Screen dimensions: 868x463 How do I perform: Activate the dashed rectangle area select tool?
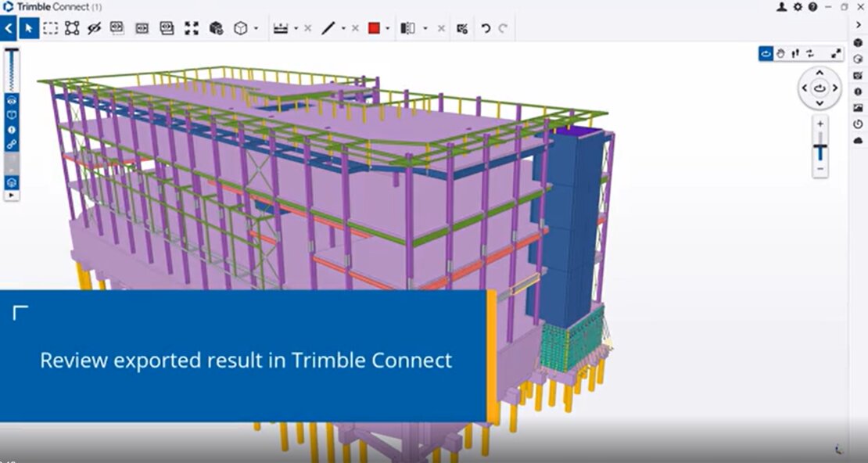point(50,28)
